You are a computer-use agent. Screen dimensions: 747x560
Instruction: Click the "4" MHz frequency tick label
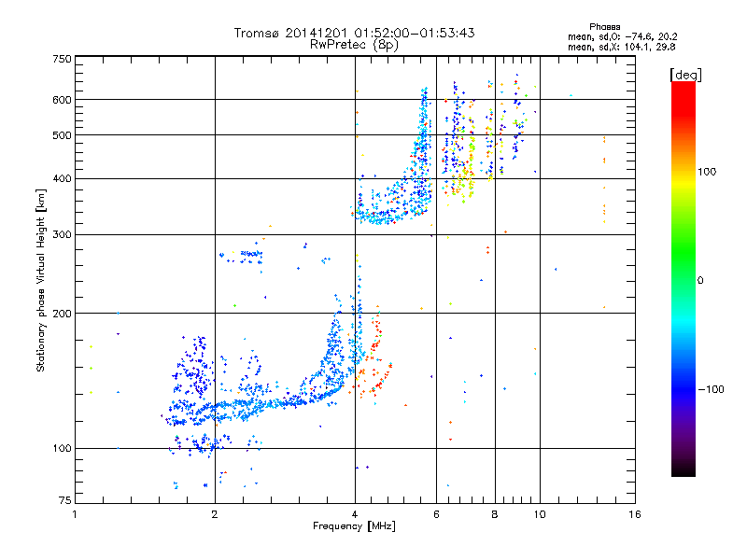click(x=355, y=514)
